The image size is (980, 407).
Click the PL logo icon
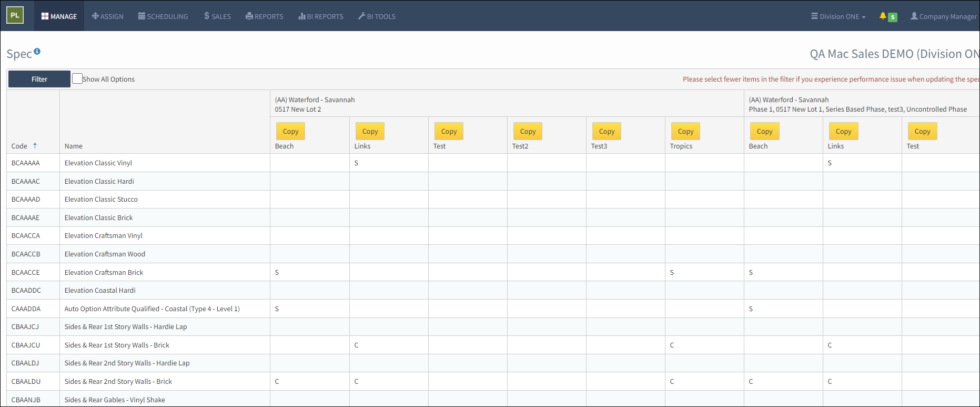click(x=15, y=15)
